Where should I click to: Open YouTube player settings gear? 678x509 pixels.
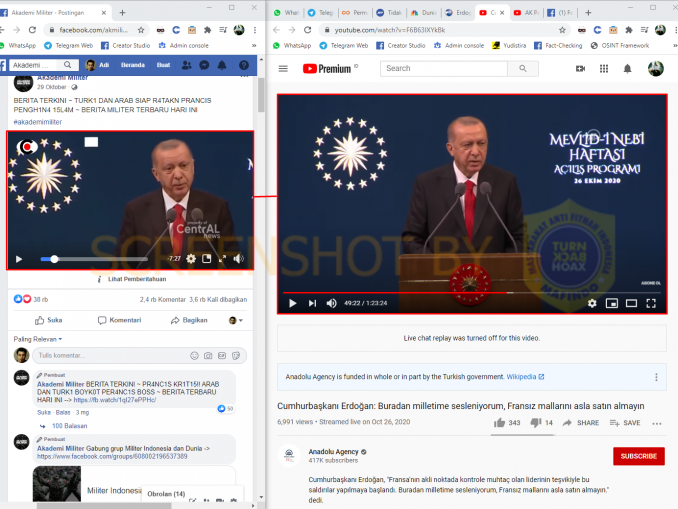[592, 303]
